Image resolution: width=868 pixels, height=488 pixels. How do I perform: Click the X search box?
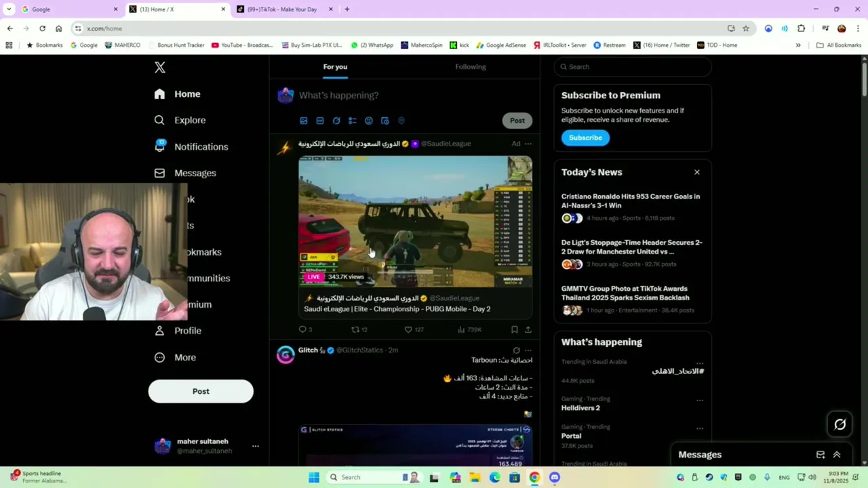pyautogui.click(x=633, y=66)
